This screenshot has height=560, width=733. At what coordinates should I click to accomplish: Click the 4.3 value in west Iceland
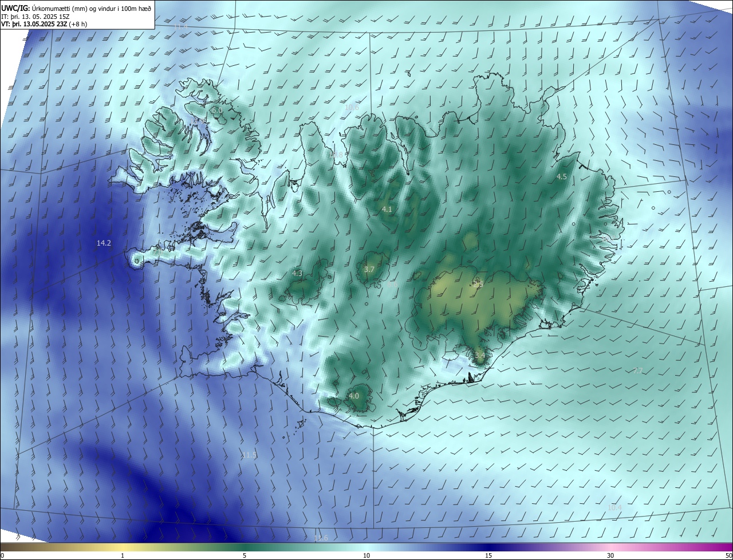pos(297,274)
